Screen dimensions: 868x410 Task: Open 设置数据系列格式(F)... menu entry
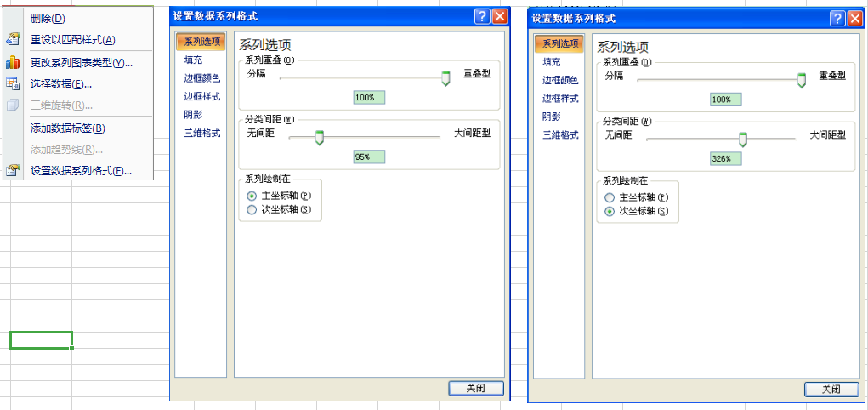coord(81,171)
